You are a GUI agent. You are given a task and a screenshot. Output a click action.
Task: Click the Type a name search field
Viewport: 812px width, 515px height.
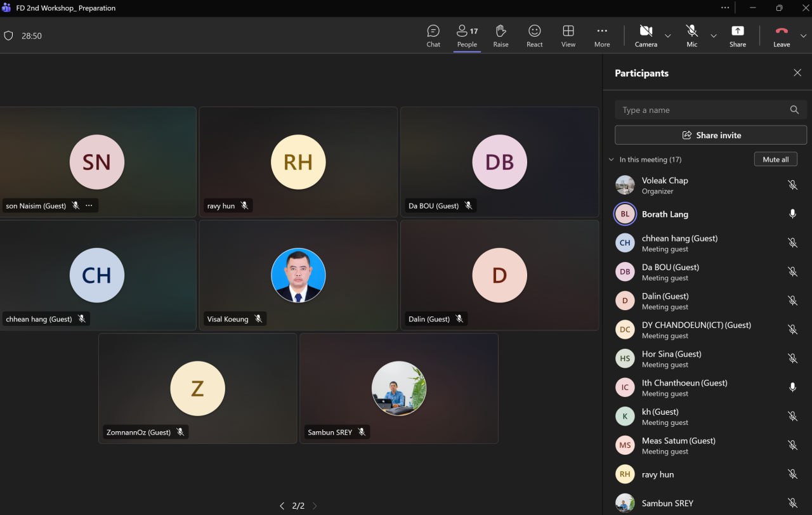pos(703,110)
